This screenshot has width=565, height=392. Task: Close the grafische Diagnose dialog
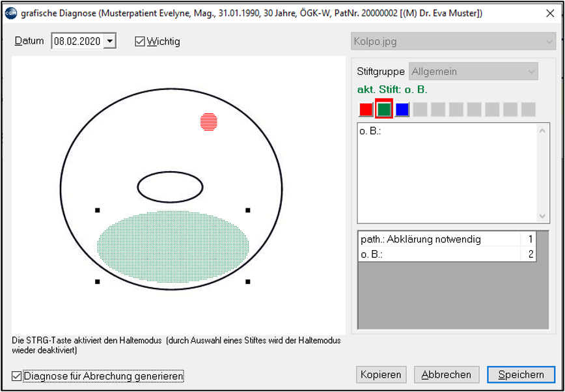point(550,14)
